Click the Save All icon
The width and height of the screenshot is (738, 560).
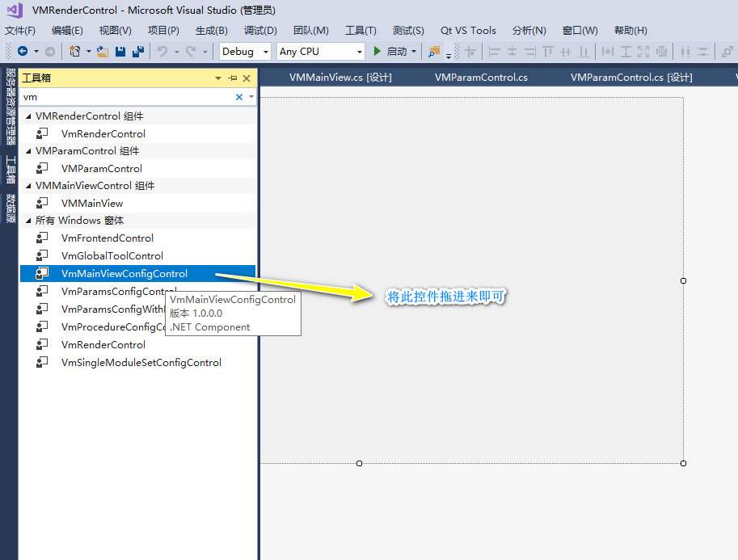tap(138, 51)
